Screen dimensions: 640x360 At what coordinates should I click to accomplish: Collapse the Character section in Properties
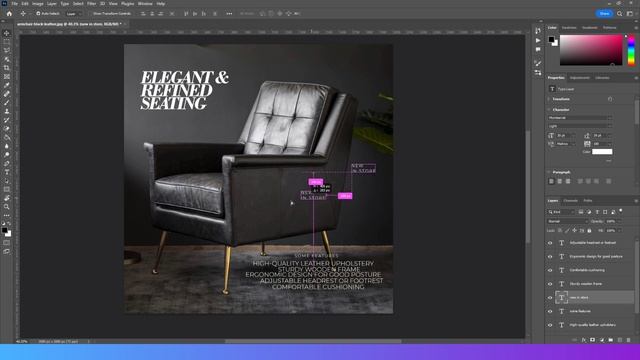click(x=549, y=110)
